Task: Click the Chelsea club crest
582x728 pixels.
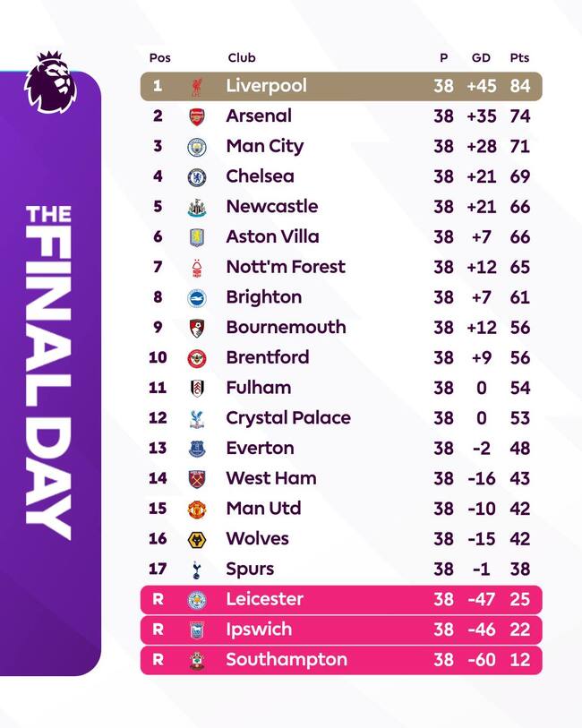Action: [x=197, y=177]
